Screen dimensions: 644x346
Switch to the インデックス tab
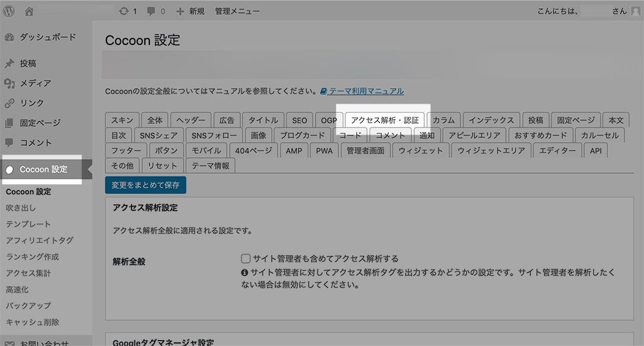491,120
